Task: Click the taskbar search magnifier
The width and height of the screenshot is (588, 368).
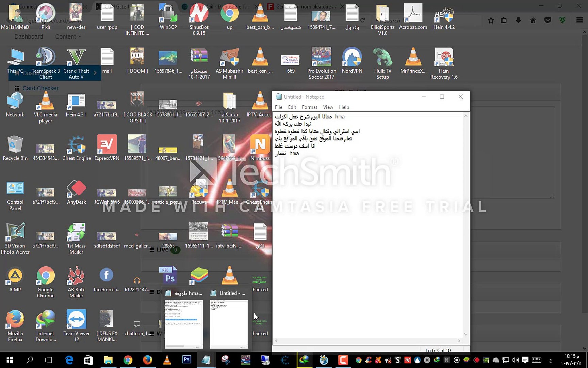Action: pyautogui.click(x=30, y=360)
